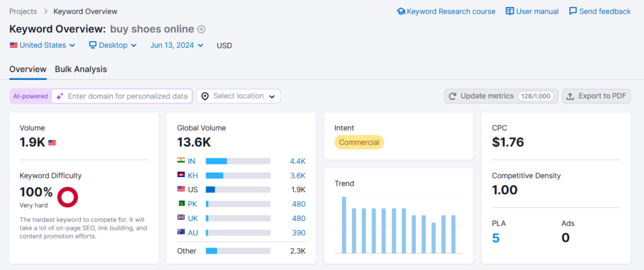Click the 13.6K Global Volume value
Image resolution: width=644 pixels, height=270 pixels.
click(194, 143)
